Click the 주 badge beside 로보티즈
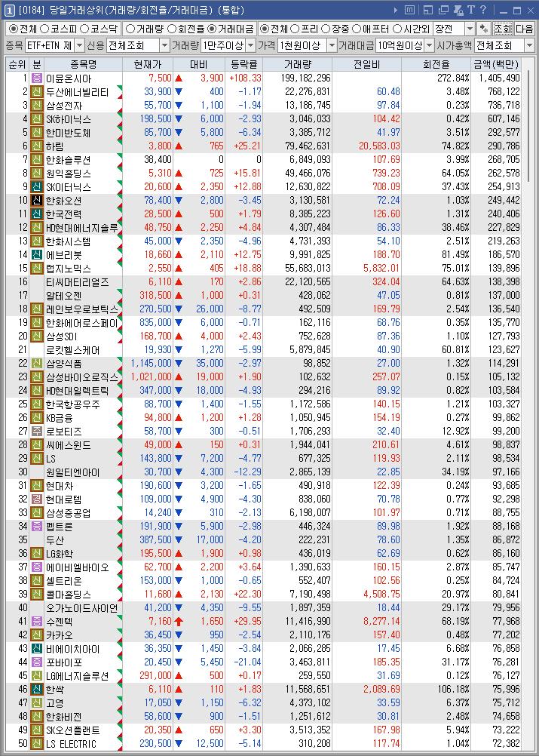The width and height of the screenshot is (539, 756). pyautogui.click(x=37, y=431)
